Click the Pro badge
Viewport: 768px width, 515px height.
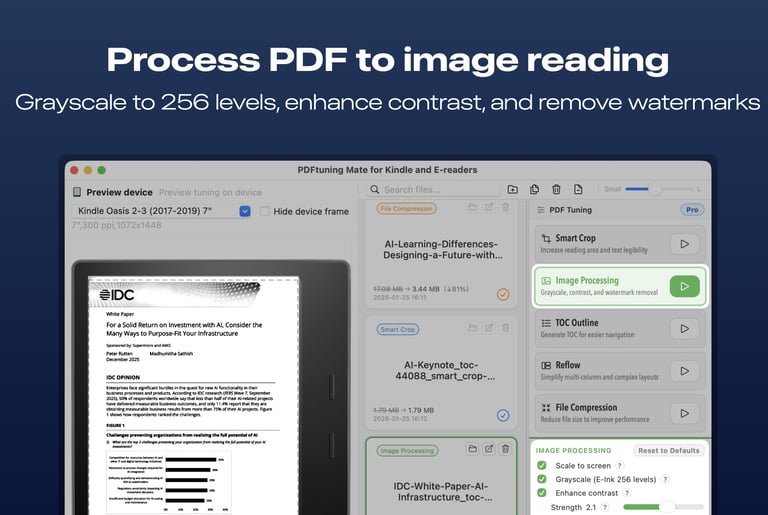[x=692, y=210]
